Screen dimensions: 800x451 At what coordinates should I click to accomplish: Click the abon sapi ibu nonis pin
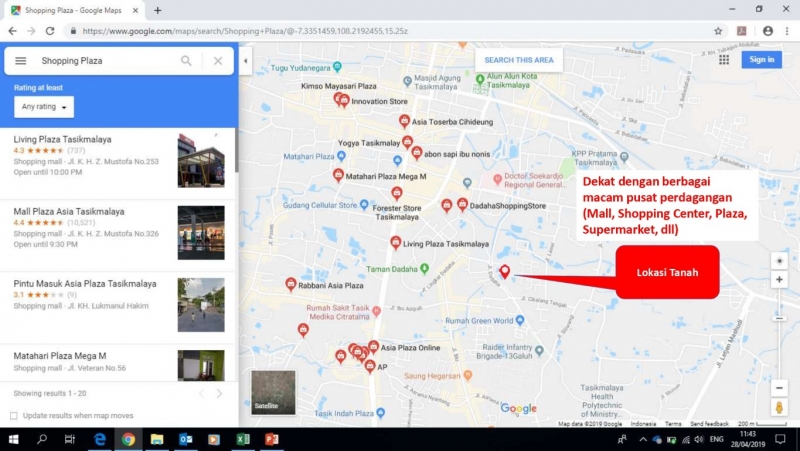417,153
